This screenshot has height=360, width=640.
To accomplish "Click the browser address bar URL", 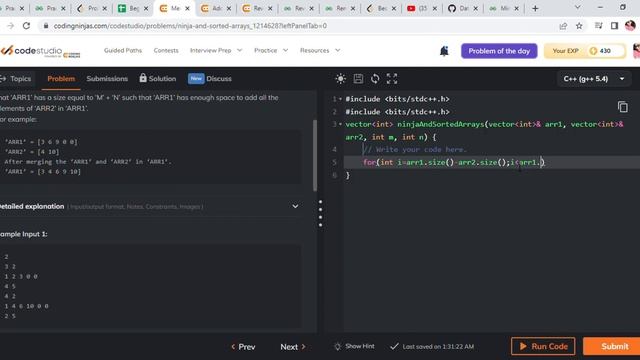I will point(190,26).
